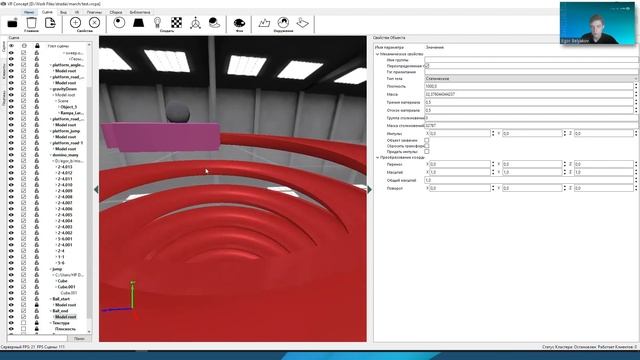The height and width of the screenshot is (360, 640).
Task: Toggle the Переопределенные checkbox in the properties
Action: 427,66
